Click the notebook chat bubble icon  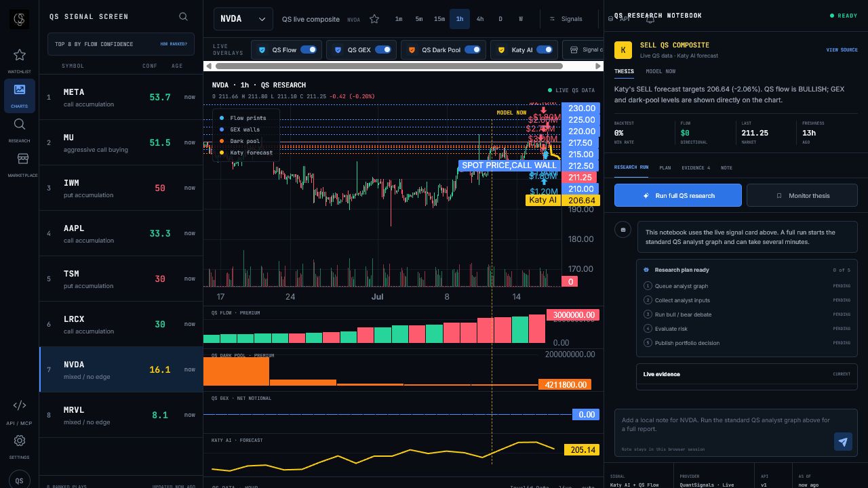(623, 230)
